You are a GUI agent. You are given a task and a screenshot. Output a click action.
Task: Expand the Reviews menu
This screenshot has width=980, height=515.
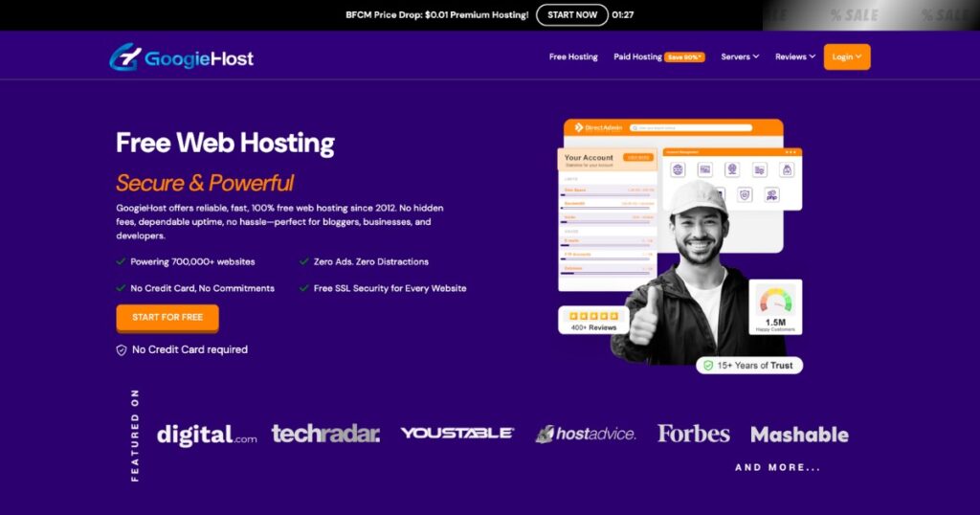[x=795, y=56]
